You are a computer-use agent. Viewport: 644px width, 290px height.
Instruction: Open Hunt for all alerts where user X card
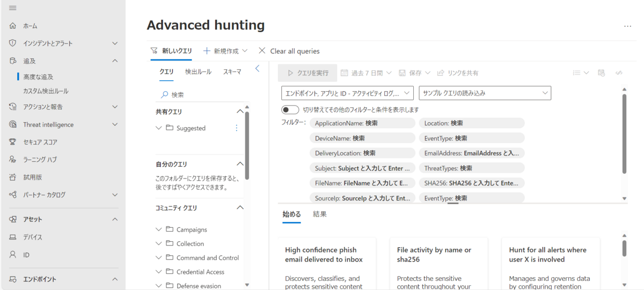click(551, 264)
